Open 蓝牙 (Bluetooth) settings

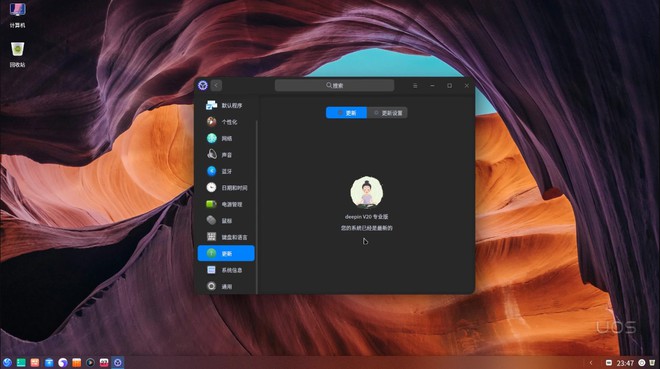pyautogui.click(x=226, y=171)
